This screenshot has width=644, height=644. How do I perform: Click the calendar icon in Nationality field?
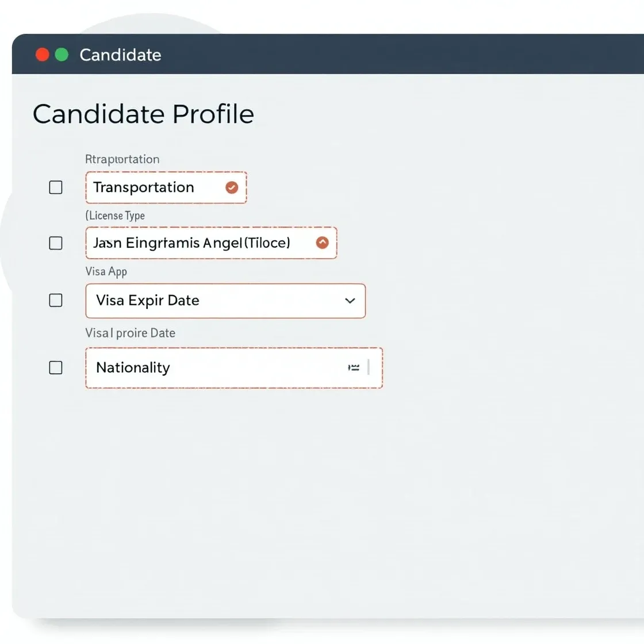click(354, 367)
